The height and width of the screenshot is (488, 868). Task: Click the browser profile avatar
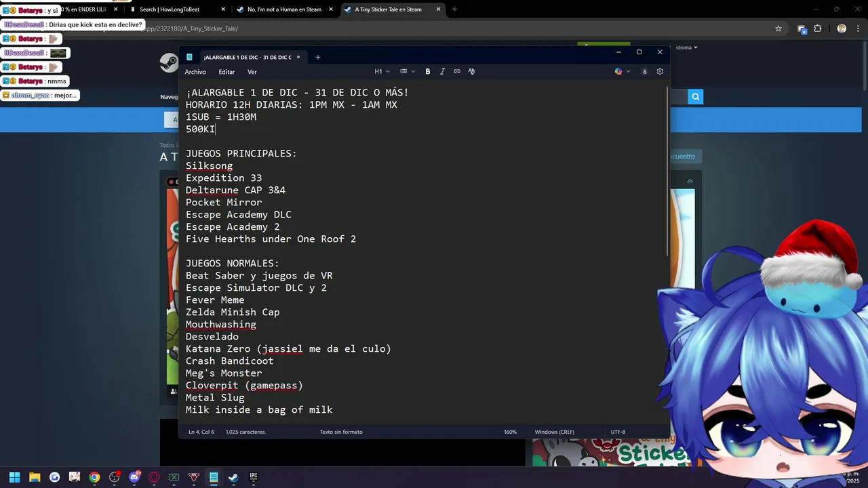click(x=842, y=28)
